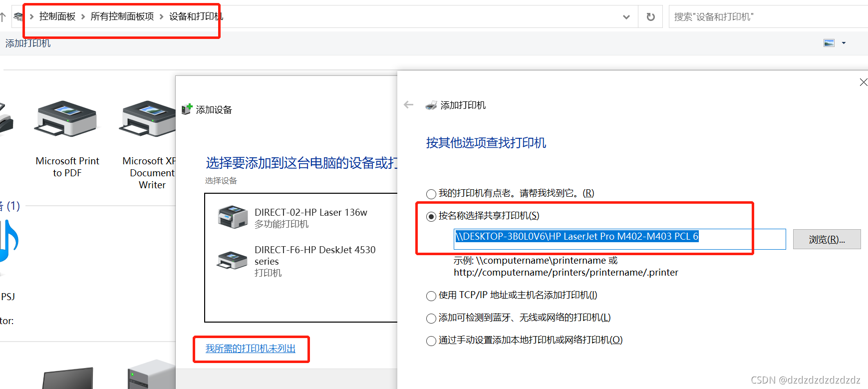Select 'My printer is a little older' option
This screenshot has width=868, height=389.
click(431, 194)
